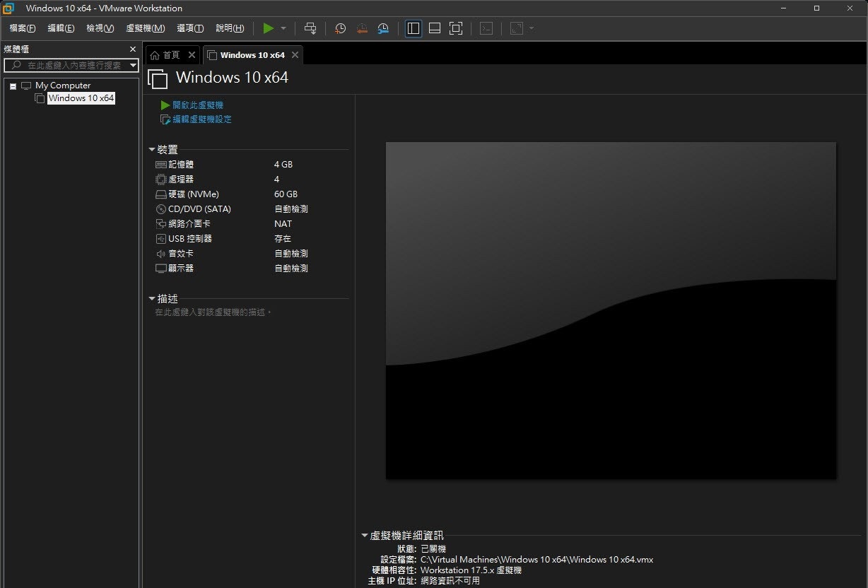Click the Send Ctrl+Alt+Del toolbar icon
This screenshot has width=868, height=588.
click(310, 28)
